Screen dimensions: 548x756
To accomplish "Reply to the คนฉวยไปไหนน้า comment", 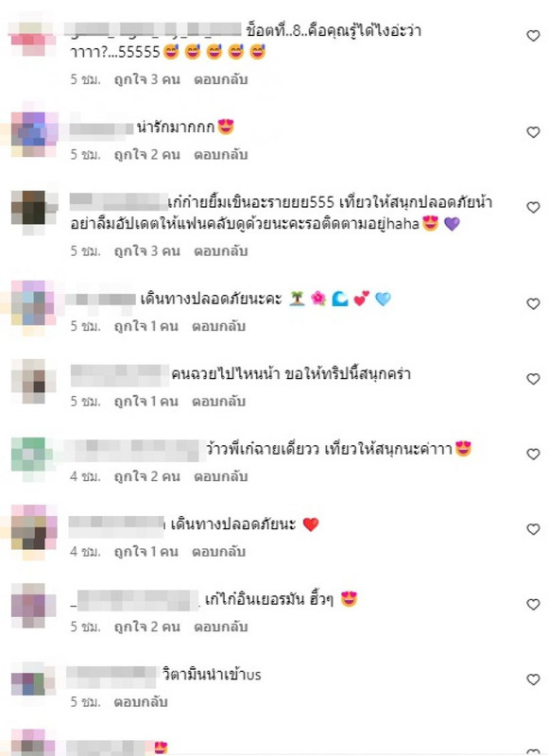I will tap(219, 402).
